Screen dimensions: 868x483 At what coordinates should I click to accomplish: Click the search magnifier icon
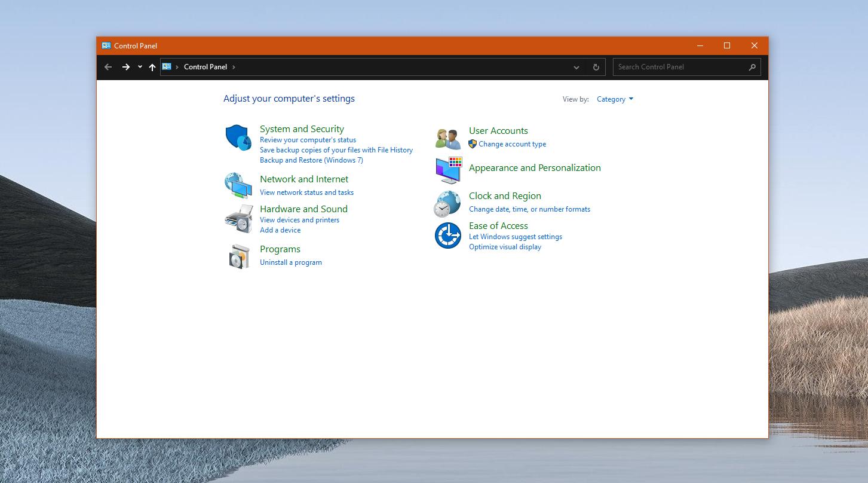[x=752, y=67]
